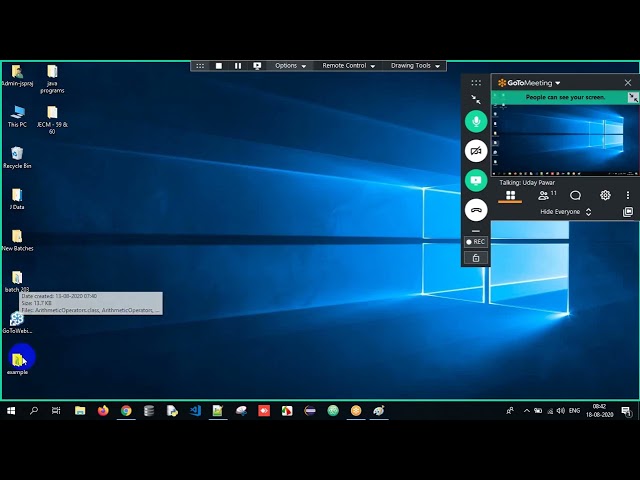640x480 pixels.
Task: Click the minimize dash above REC
Action: [476, 231]
